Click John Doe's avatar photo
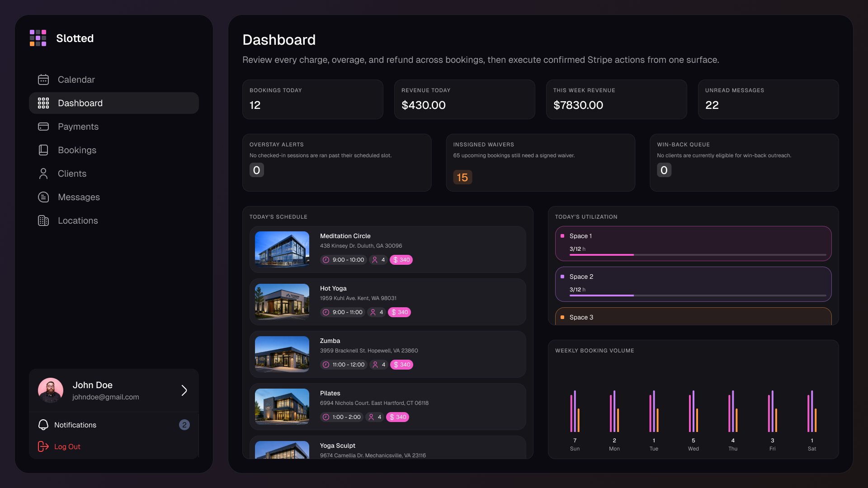This screenshot has height=488, width=868. [51, 390]
